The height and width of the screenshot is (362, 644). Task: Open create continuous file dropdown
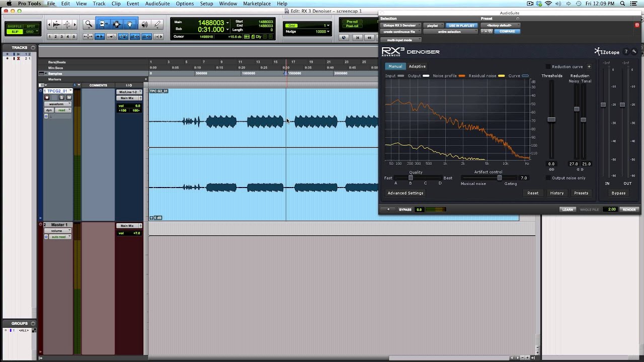tap(401, 32)
